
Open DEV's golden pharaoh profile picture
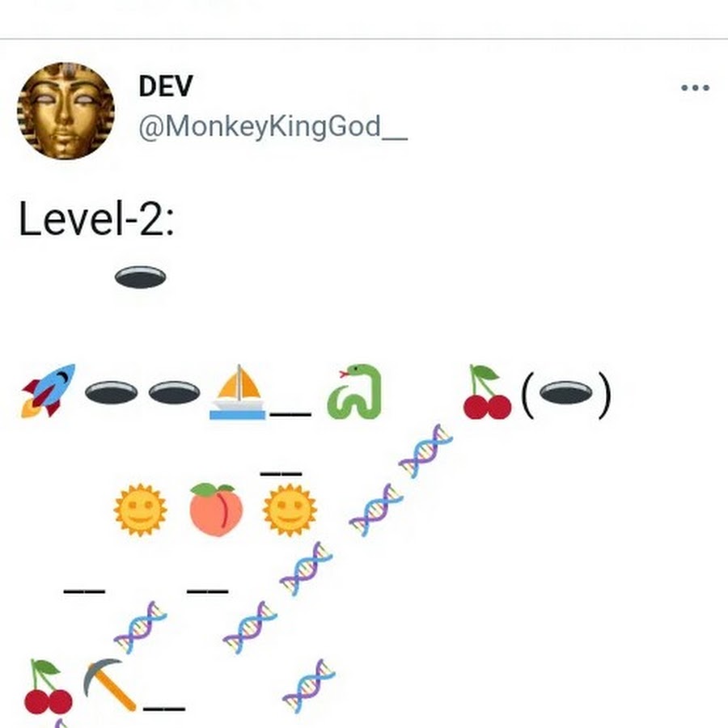[66, 111]
